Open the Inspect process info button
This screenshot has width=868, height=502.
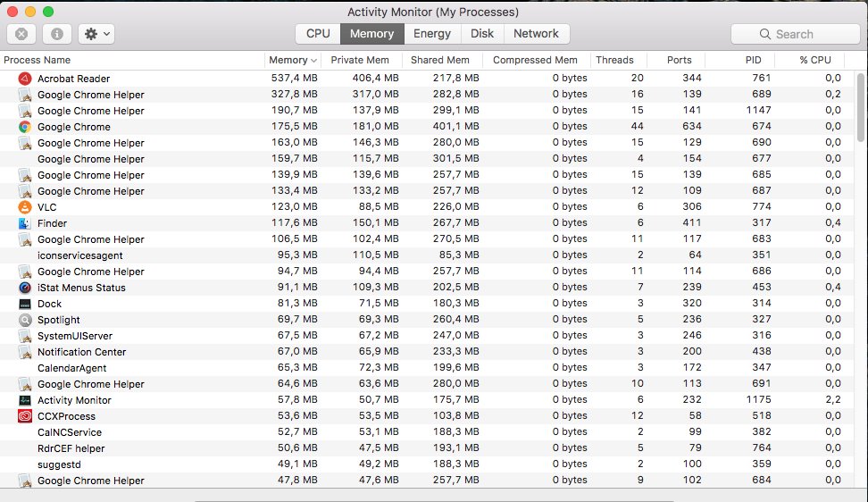click(57, 34)
